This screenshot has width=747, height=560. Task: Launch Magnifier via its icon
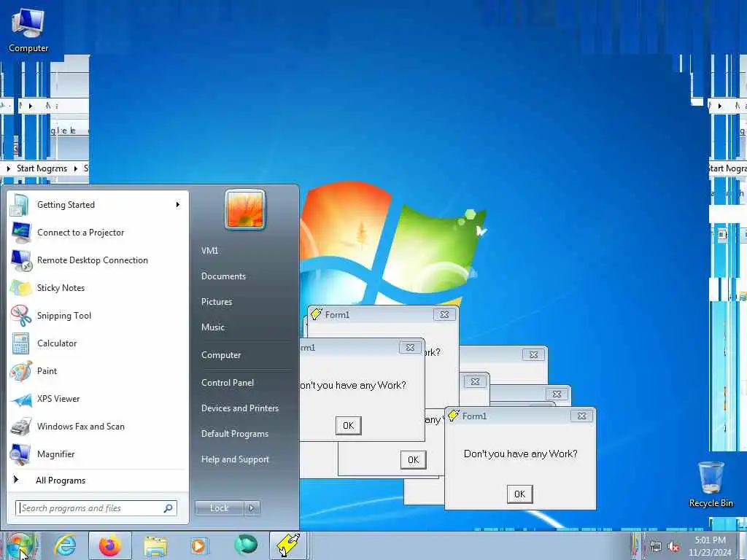[21, 454]
